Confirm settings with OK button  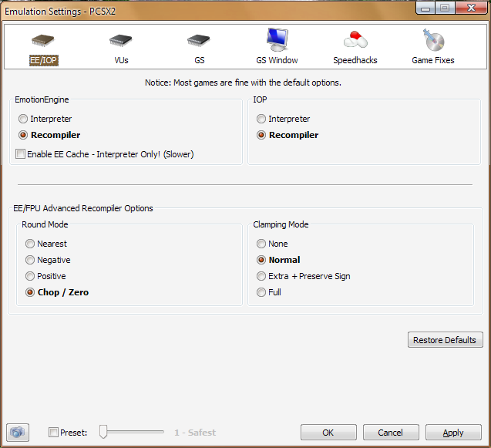pos(328,433)
